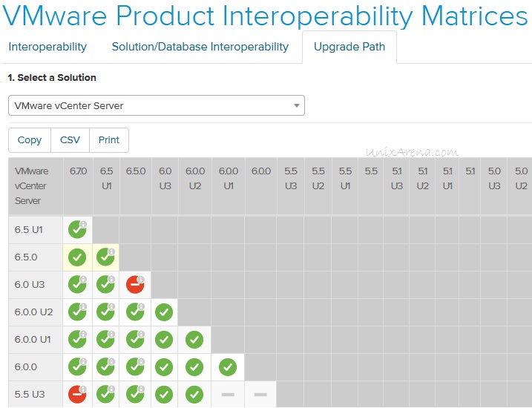
Task: Click the 6.5.0 row label
Action: [36, 257]
